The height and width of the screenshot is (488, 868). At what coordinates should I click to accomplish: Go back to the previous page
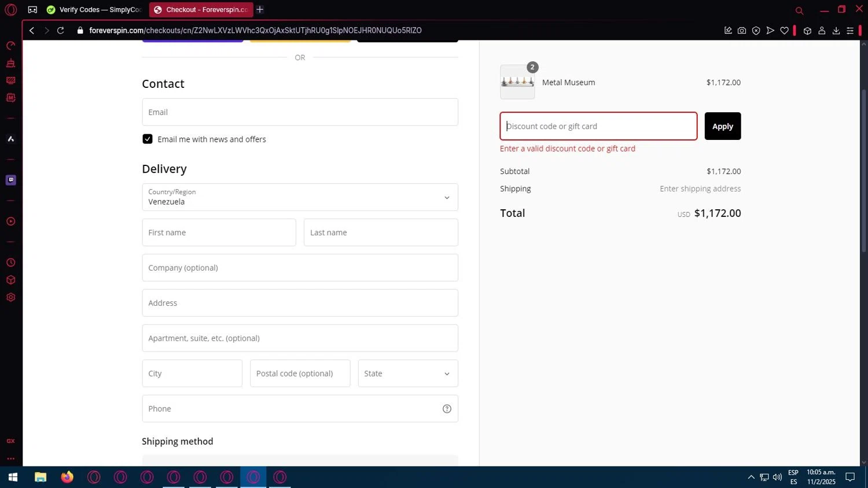pyautogui.click(x=32, y=31)
